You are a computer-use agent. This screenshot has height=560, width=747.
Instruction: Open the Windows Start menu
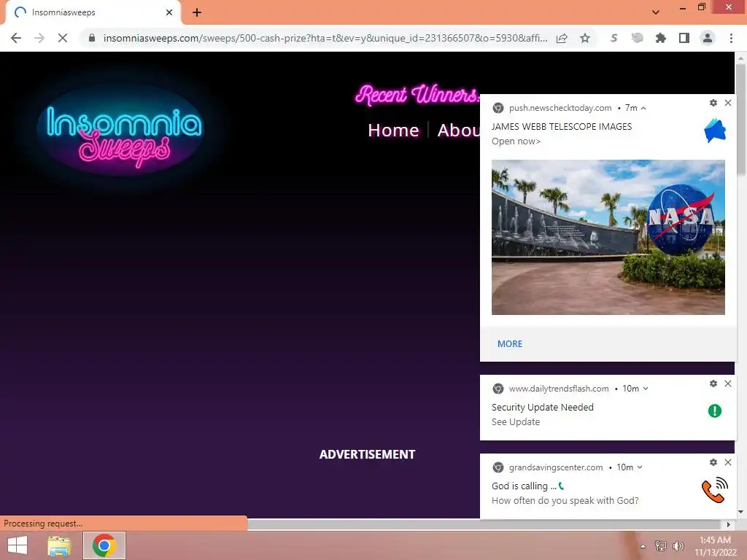click(18, 545)
